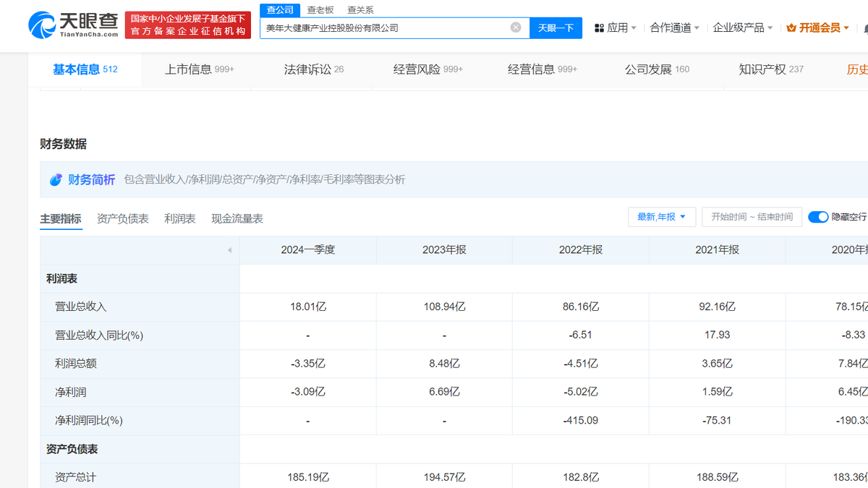Screen dimensions: 868x488
Task: Click the 资产总计 row label
Action: point(75,477)
